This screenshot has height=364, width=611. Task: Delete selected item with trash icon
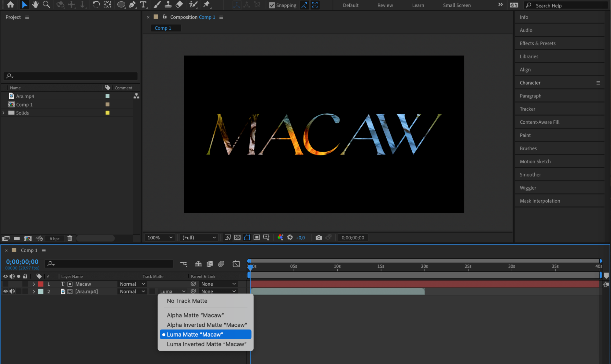pyautogui.click(x=70, y=238)
